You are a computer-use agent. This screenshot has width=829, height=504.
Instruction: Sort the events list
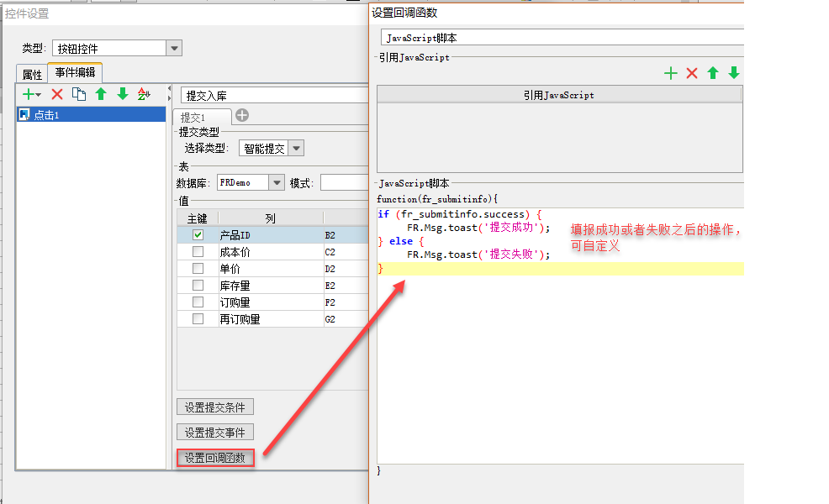(x=144, y=94)
